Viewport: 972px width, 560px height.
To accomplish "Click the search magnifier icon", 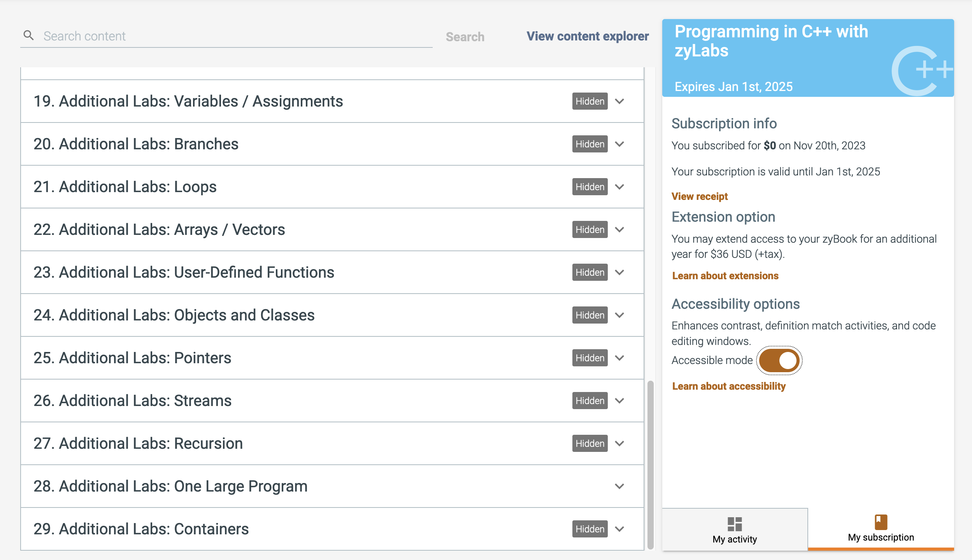I will click(x=28, y=35).
